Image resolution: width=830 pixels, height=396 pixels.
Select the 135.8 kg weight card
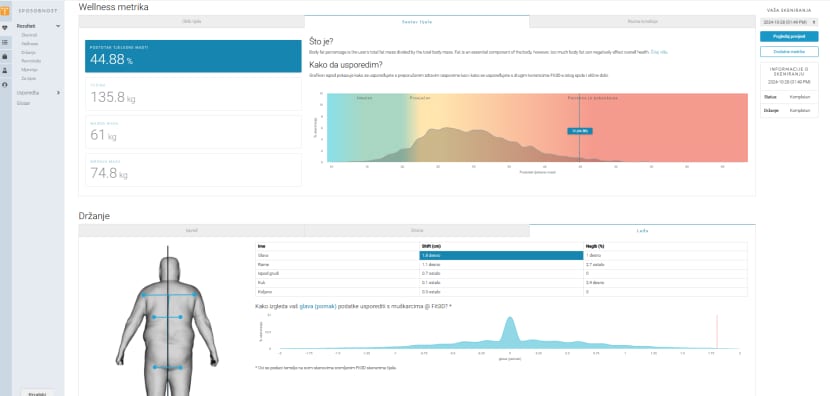193,94
